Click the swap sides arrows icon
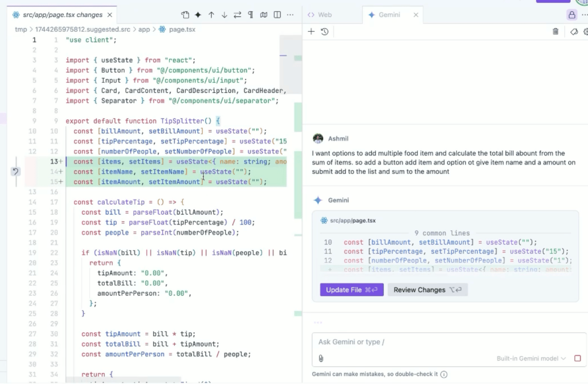The image size is (588, 384). pos(237,15)
